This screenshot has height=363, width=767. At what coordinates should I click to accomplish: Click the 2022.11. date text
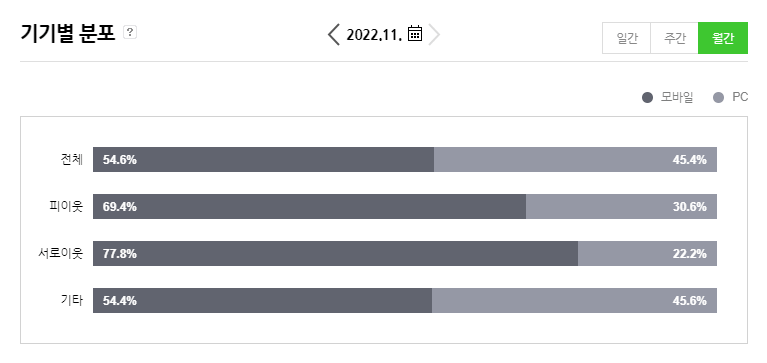point(374,35)
